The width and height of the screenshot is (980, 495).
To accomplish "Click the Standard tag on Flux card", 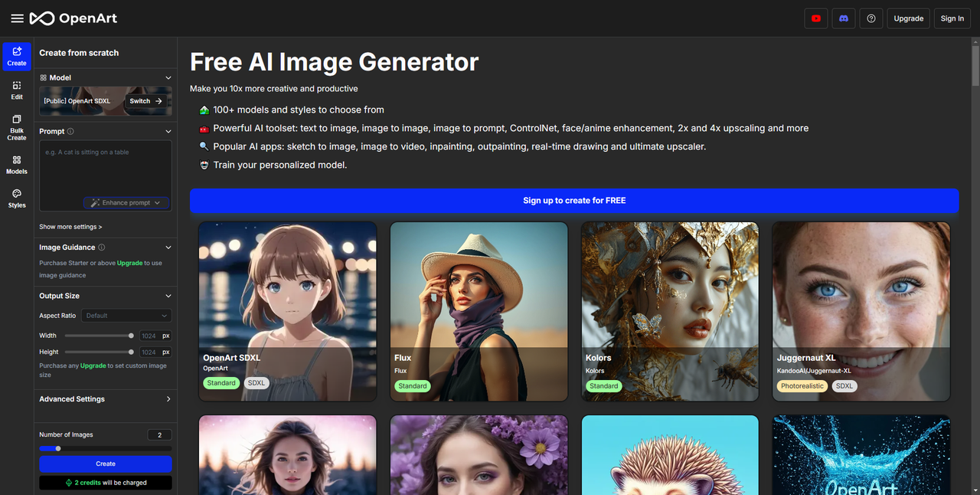I will coord(413,386).
